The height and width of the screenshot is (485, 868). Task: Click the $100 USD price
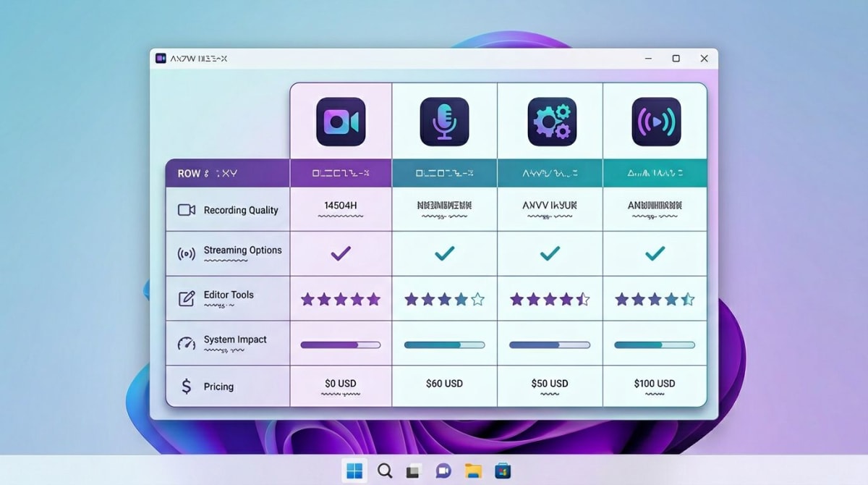[x=655, y=384]
